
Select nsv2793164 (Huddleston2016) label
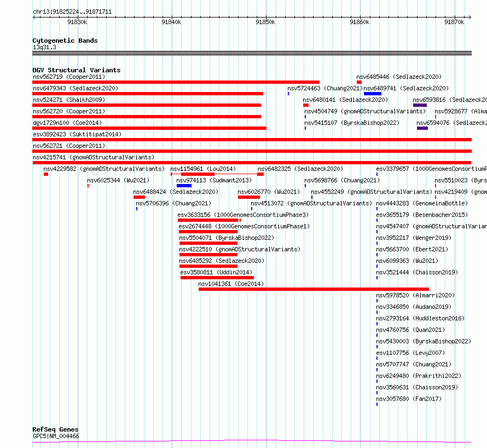tap(421, 318)
